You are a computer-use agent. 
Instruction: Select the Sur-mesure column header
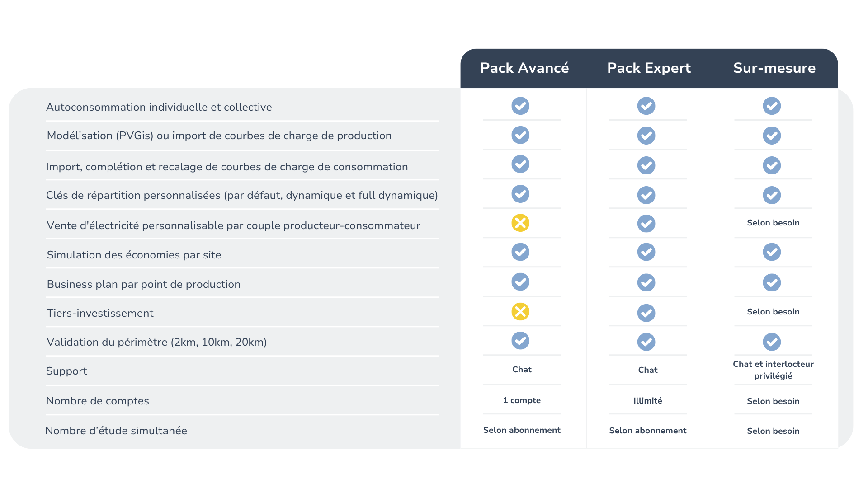point(774,68)
